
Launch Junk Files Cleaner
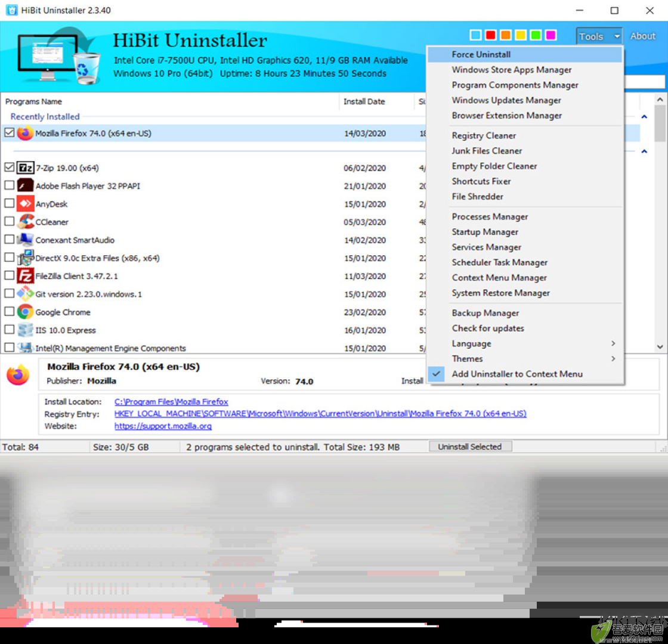click(x=525, y=151)
